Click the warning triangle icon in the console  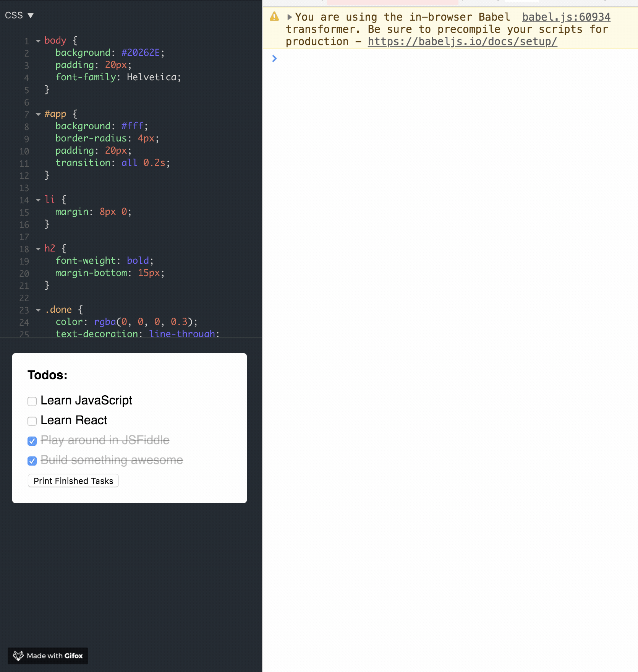point(274,16)
